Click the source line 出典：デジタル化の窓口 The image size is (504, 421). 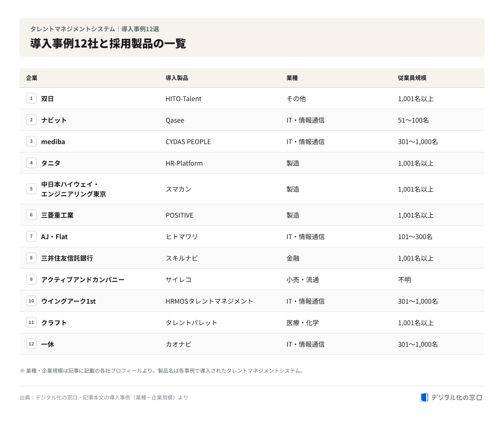(x=104, y=397)
